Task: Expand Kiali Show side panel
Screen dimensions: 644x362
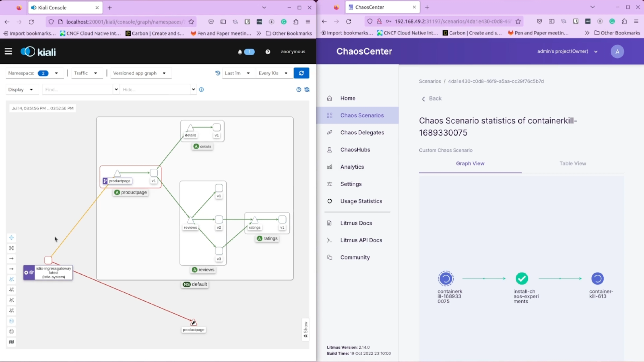Action: tap(305, 330)
